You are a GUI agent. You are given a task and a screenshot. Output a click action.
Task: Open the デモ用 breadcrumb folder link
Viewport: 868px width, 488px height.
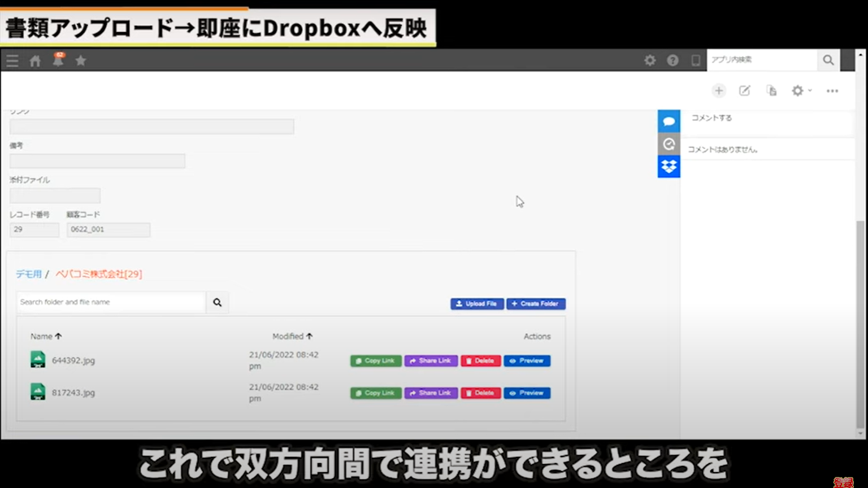pos(29,274)
